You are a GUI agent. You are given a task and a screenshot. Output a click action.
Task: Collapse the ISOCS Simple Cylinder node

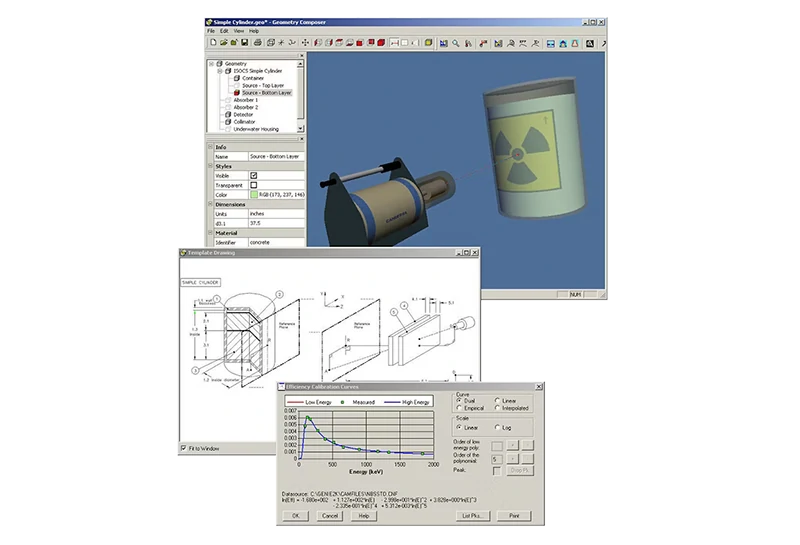(220, 71)
